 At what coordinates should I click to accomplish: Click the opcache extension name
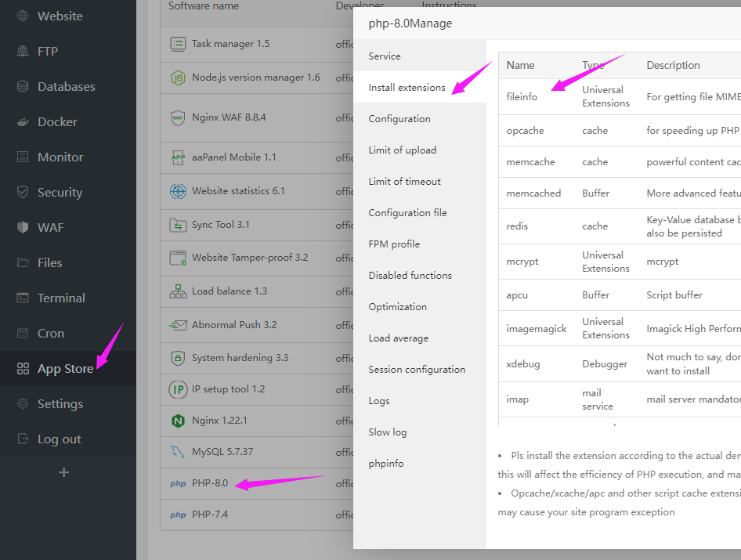click(525, 131)
